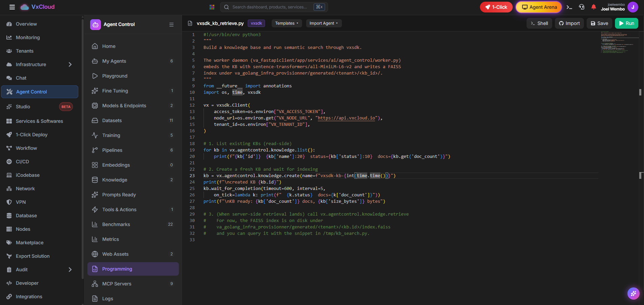Open Workflow page
Image resolution: width=644 pixels, height=305 pixels.
(x=41, y=148)
